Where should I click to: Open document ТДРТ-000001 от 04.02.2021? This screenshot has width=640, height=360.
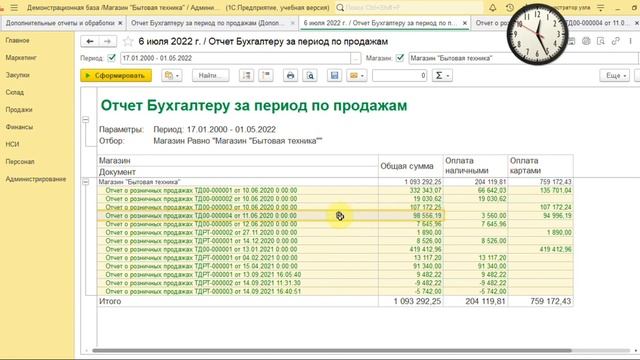click(x=201, y=258)
